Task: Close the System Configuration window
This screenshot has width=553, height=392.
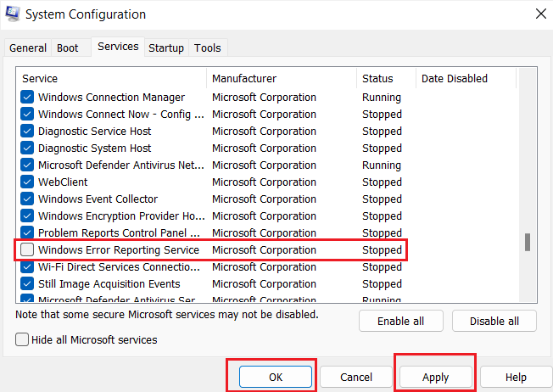Action: click(x=540, y=14)
